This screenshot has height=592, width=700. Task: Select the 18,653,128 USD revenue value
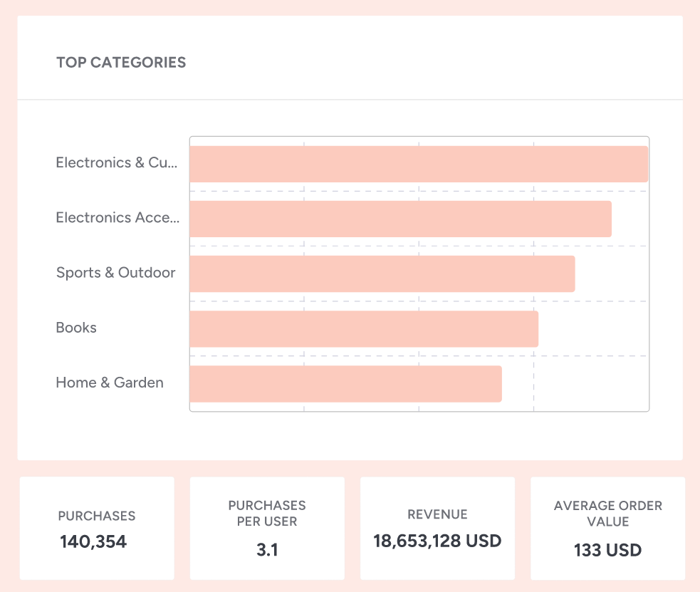[x=437, y=541]
